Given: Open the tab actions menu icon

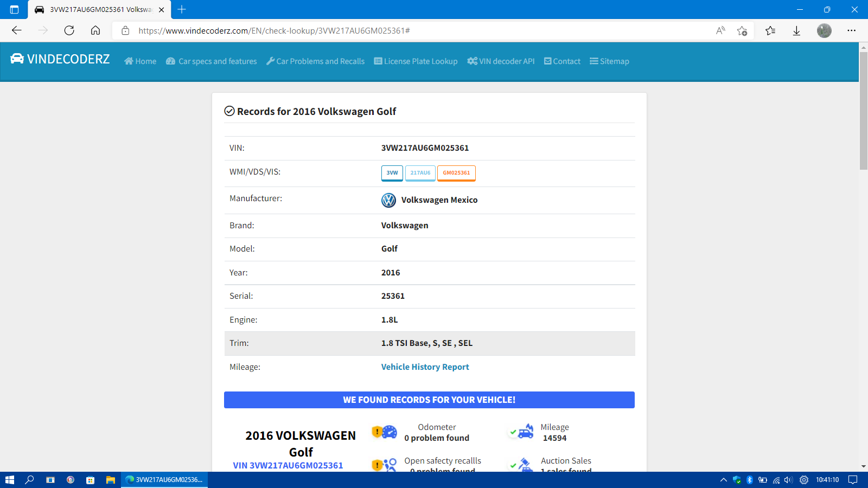Looking at the screenshot, I should pyautogui.click(x=14, y=9).
